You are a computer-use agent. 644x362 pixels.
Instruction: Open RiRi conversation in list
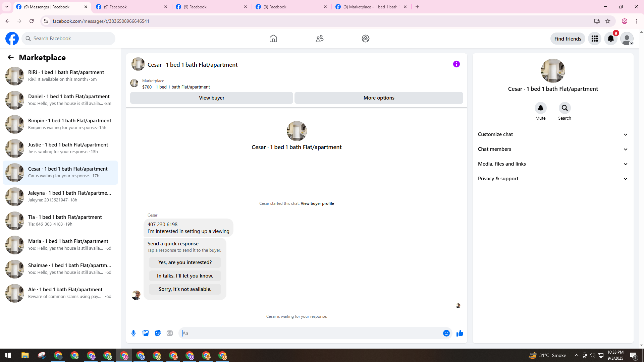pyautogui.click(x=60, y=76)
